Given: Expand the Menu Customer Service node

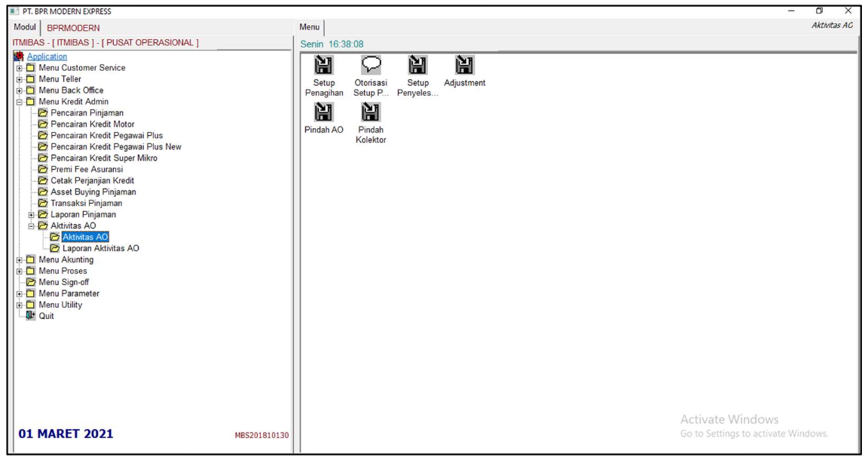Looking at the screenshot, I should coord(20,68).
